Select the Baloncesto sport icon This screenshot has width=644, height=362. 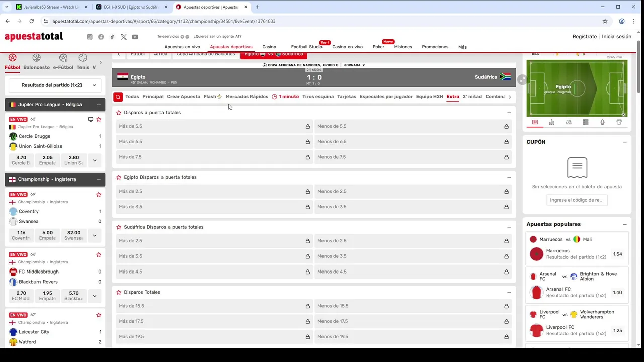(x=37, y=58)
